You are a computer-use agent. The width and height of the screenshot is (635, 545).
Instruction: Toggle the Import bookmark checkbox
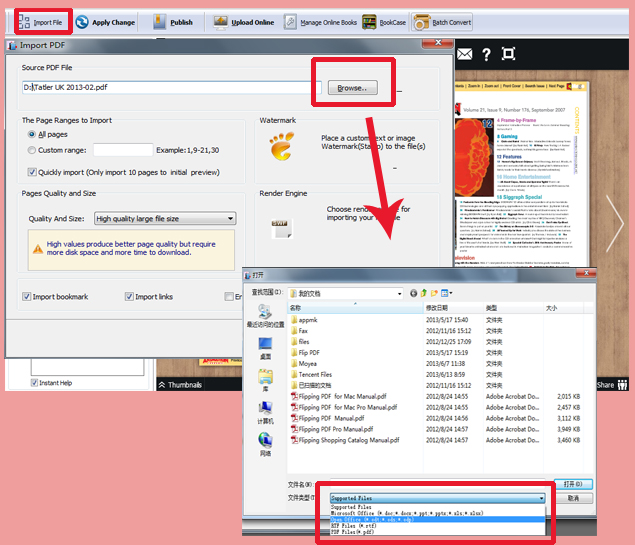pos(26,296)
